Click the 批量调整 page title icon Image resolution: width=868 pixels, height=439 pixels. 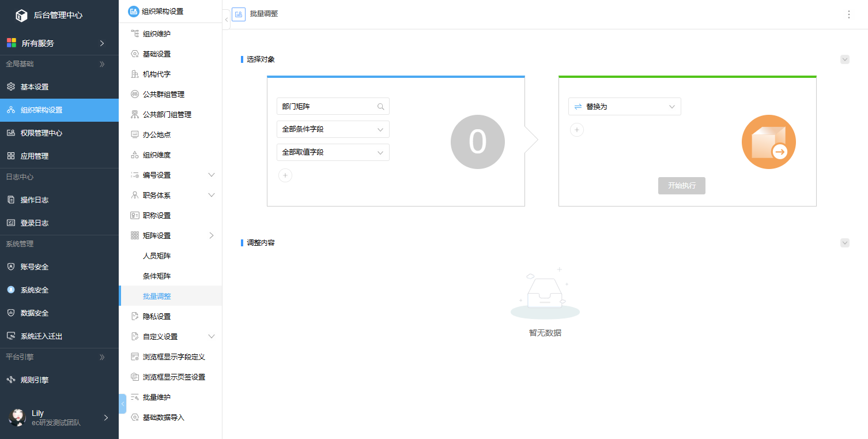pyautogui.click(x=239, y=14)
